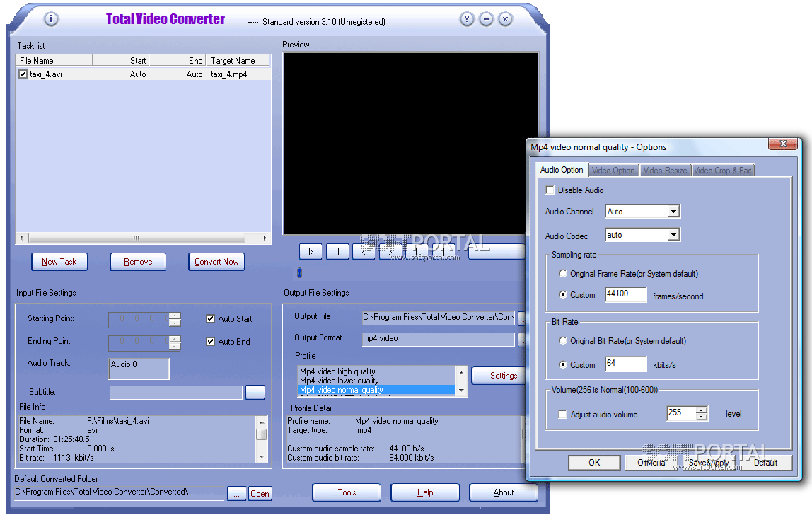Click the custom sampling rate field 44100
812x520 pixels.
(x=625, y=294)
